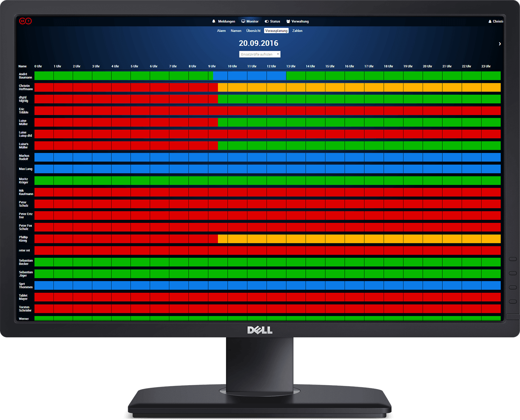This screenshot has width=520, height=420.
Task: Open the Status menu
Action: 272,21
